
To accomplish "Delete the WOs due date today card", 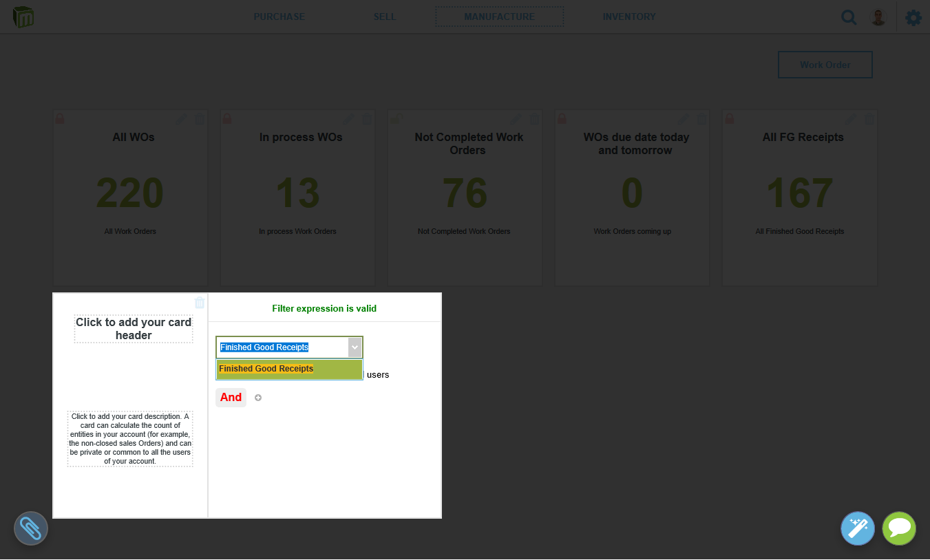I will point(701,119).
